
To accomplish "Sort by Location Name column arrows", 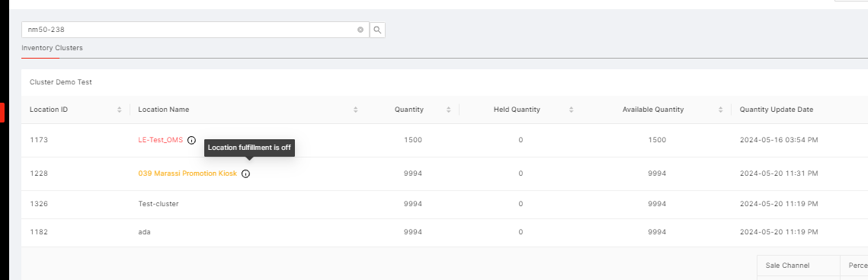I will pyautogui.click(x=356, y=110).
